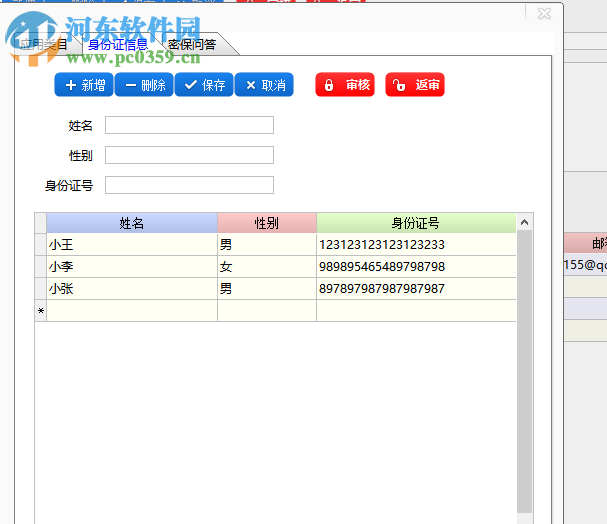
Task: Click the row selector for 小王
Action: (41, 244)
